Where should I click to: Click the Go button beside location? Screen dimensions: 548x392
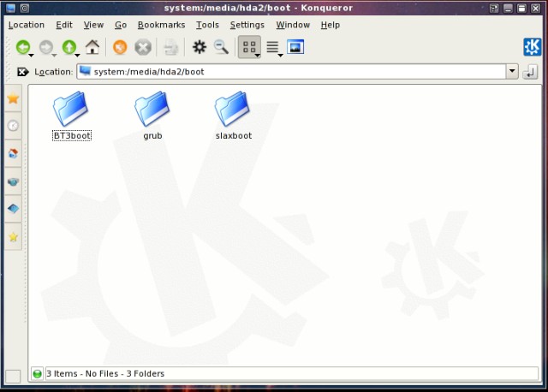[530, 72]
